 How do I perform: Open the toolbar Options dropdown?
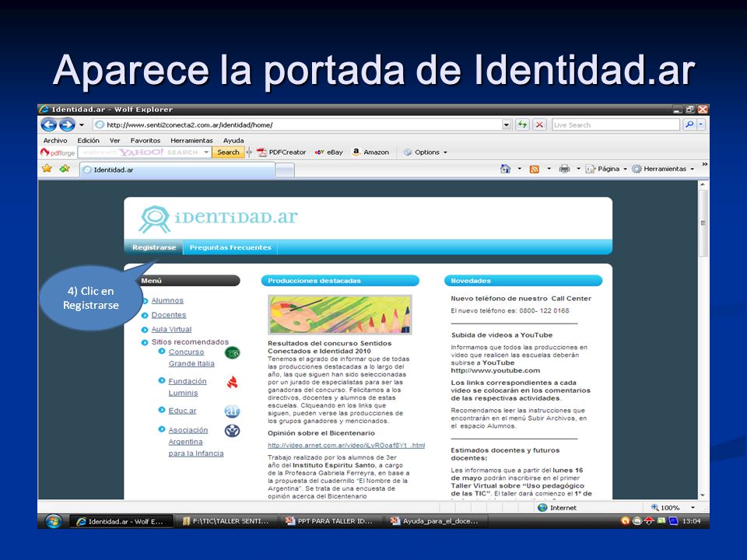(x=426, y=152)
